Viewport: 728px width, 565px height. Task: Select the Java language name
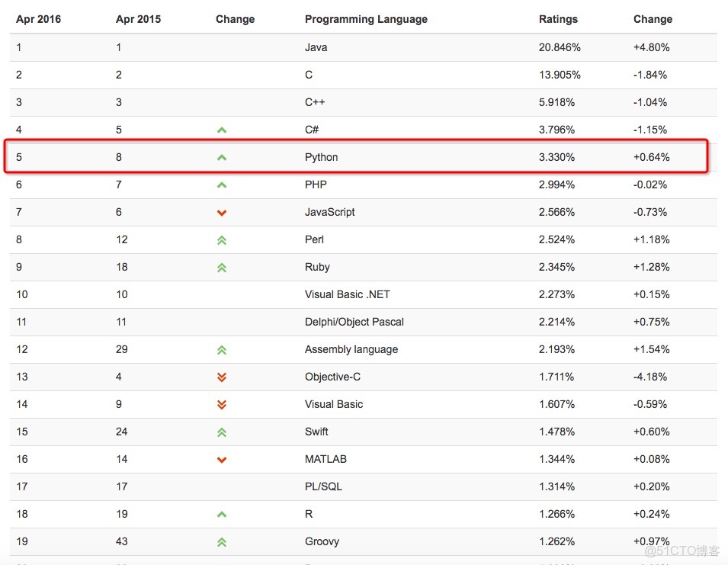click(x=316, y=47)
